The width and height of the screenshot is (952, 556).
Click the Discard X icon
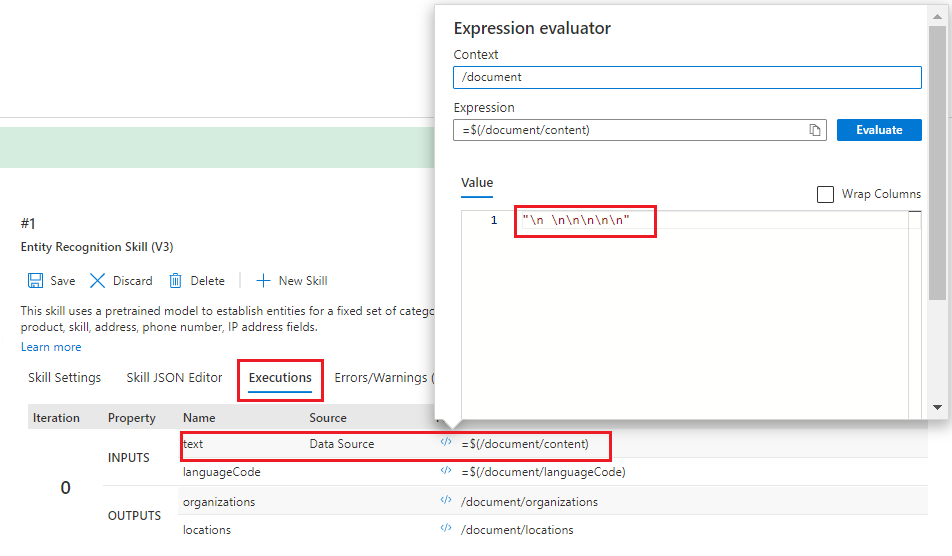tap(98, 281)
